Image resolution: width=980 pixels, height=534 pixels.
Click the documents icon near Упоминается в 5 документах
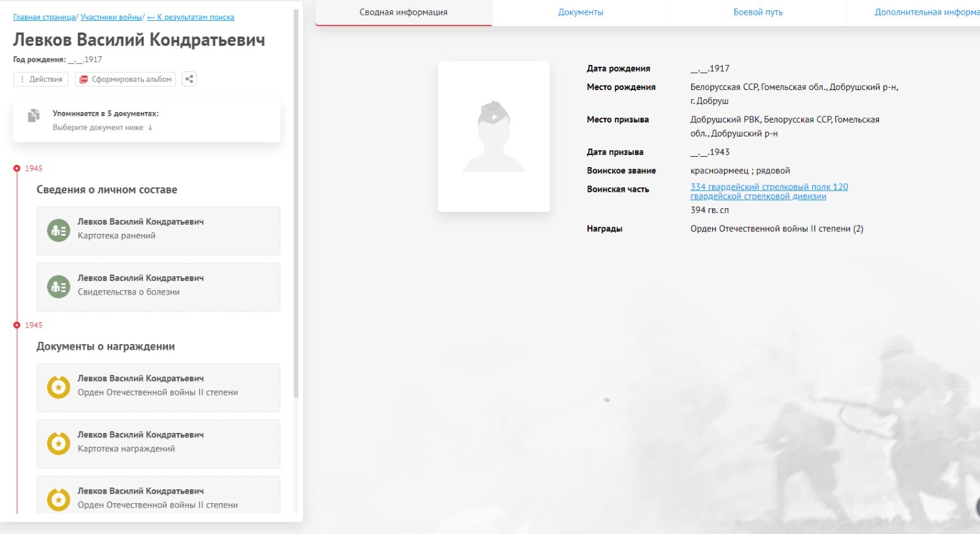tap(34, 115)
